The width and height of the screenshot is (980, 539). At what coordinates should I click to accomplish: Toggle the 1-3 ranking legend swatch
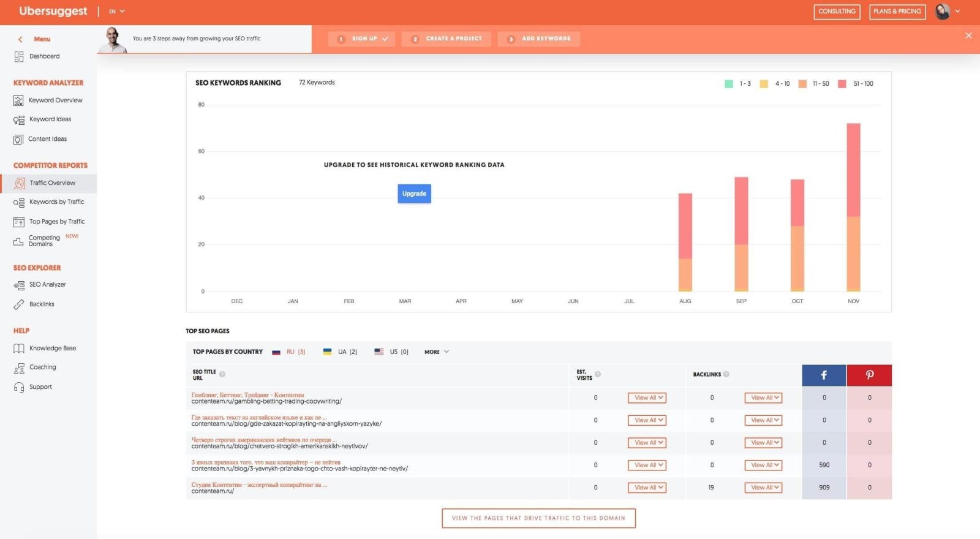coord(729,84)
